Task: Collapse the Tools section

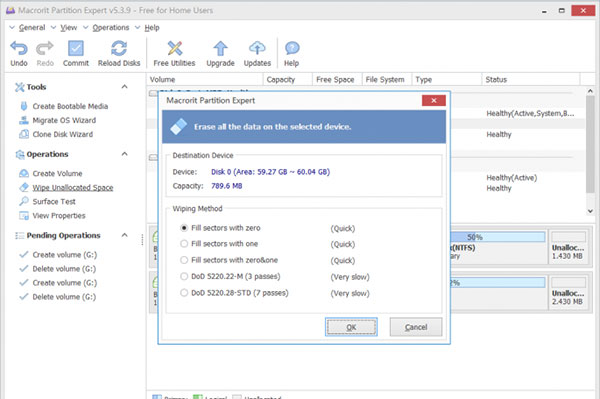Action: (124, 87)
